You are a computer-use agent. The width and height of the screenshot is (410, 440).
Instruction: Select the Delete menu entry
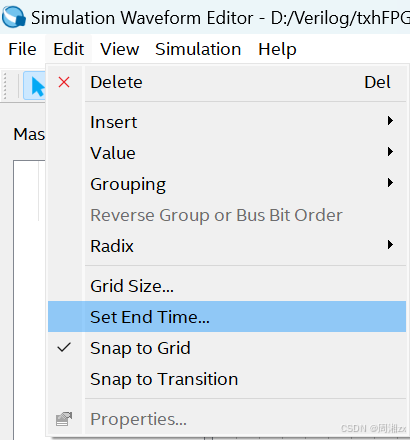(227, 82)
